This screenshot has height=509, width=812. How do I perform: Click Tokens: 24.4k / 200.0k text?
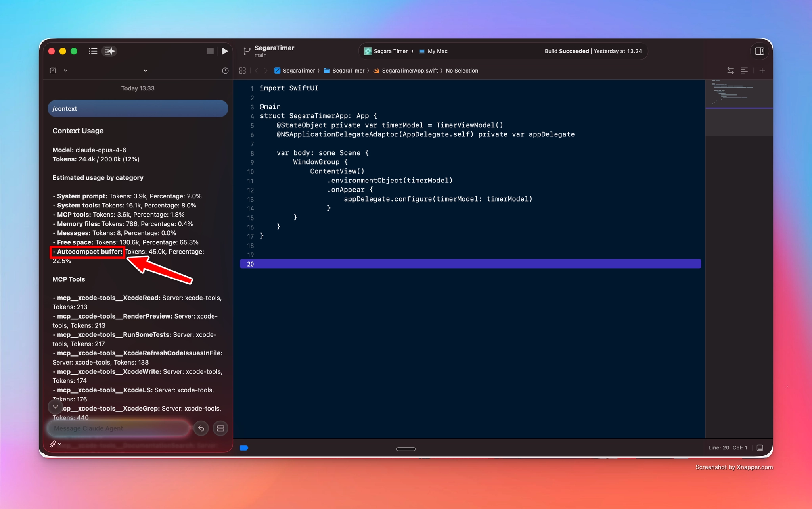pyautogui.click(x=96, y=159)
